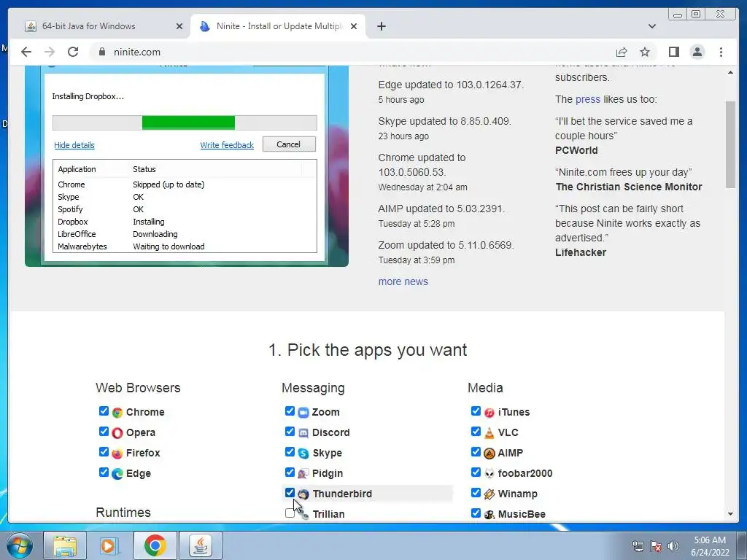The width and height of the screenshot is (747, 560).
Task: Click the foobar2000 alien icon
Action: [489, 474]
